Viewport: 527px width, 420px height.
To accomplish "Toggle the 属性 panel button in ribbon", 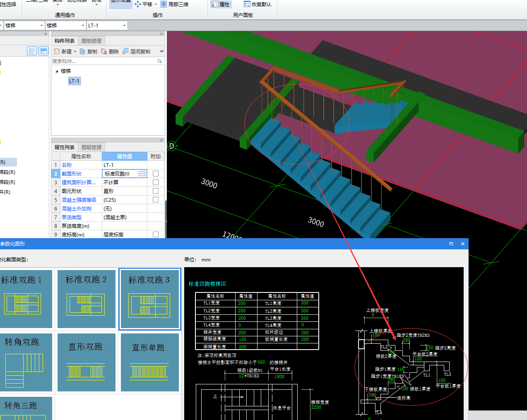I will pyautogui.click(x=221, y=4).
